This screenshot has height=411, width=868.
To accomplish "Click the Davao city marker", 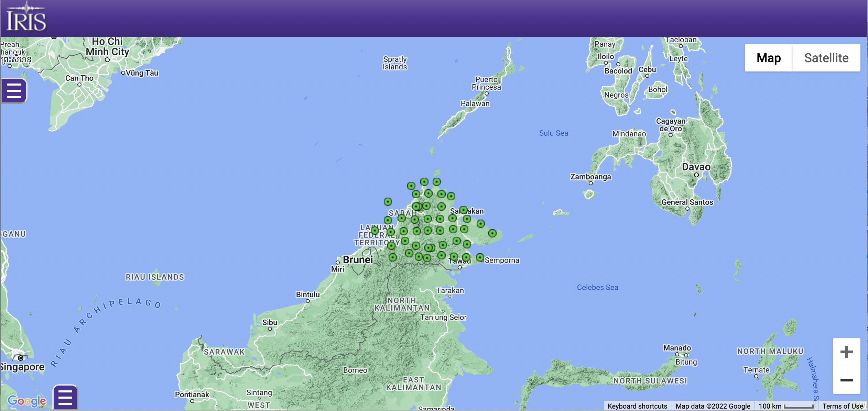I will [x=696, y=175].
